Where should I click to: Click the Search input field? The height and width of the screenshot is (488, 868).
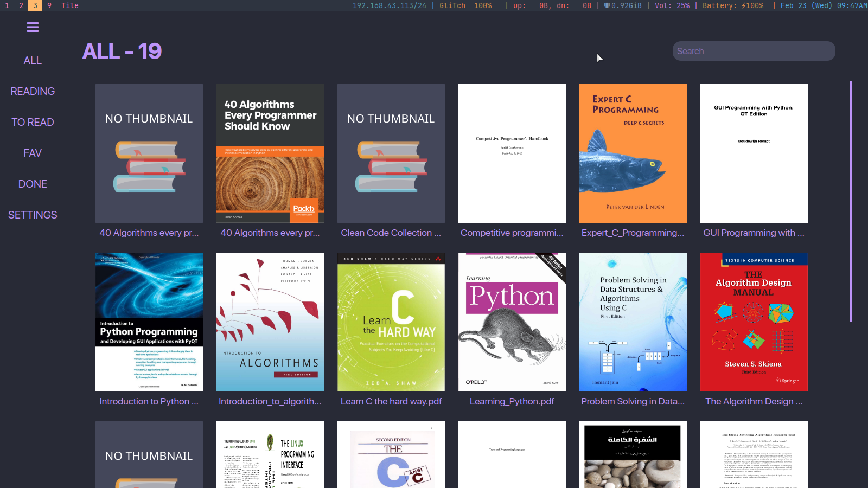(x=754, y=51)
